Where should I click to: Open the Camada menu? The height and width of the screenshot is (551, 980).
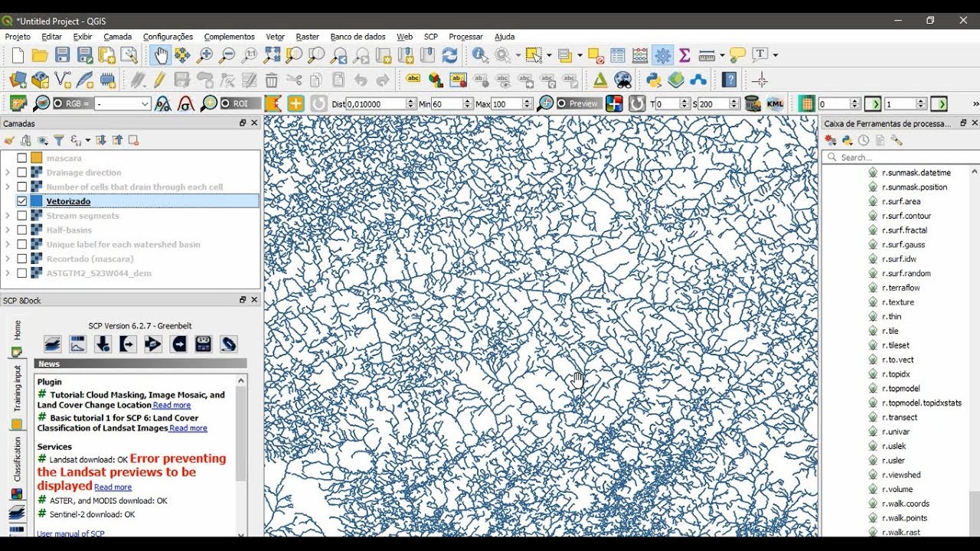118,37
